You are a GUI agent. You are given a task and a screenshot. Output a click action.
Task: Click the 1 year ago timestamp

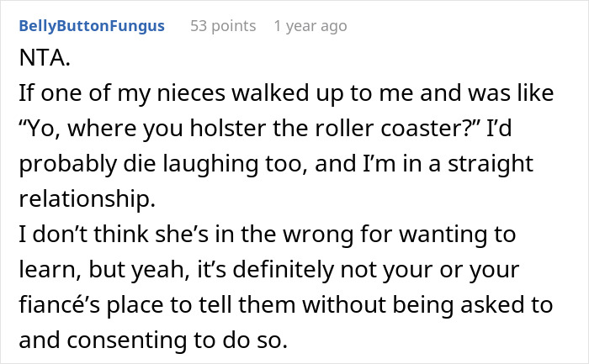pyautogui.click(x=310, y=27)
